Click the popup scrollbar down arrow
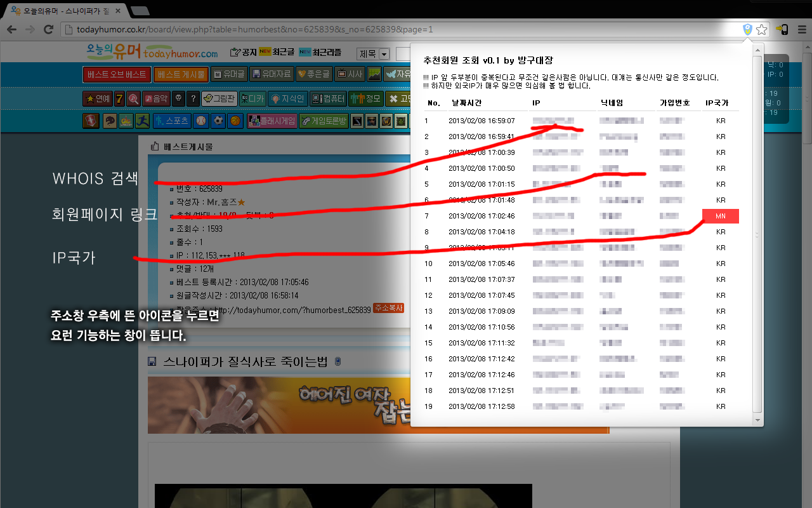Viewport: 812px width, 508px height. click(757, 420)
